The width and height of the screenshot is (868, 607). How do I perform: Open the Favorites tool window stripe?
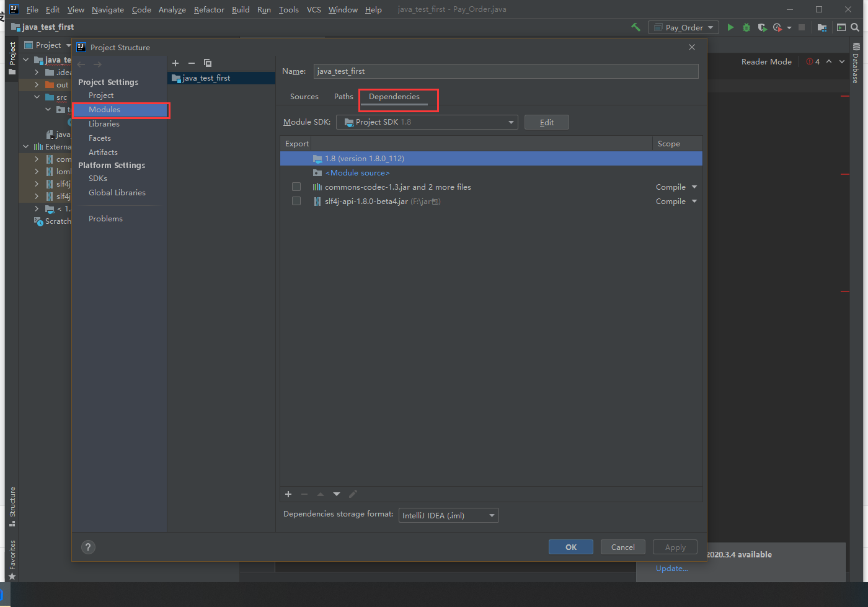[12, 560]
